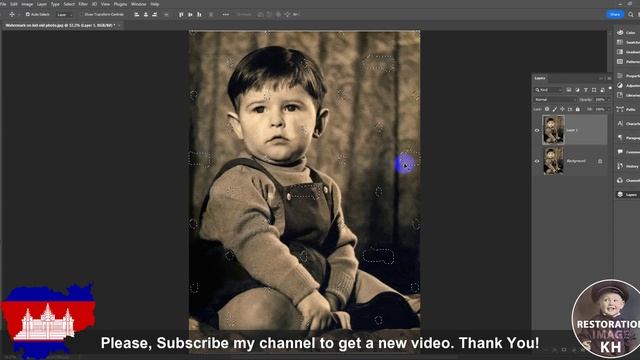Filter layers by shape layers icon
This screenshot has width=640, height=360.
pos(594,90)
